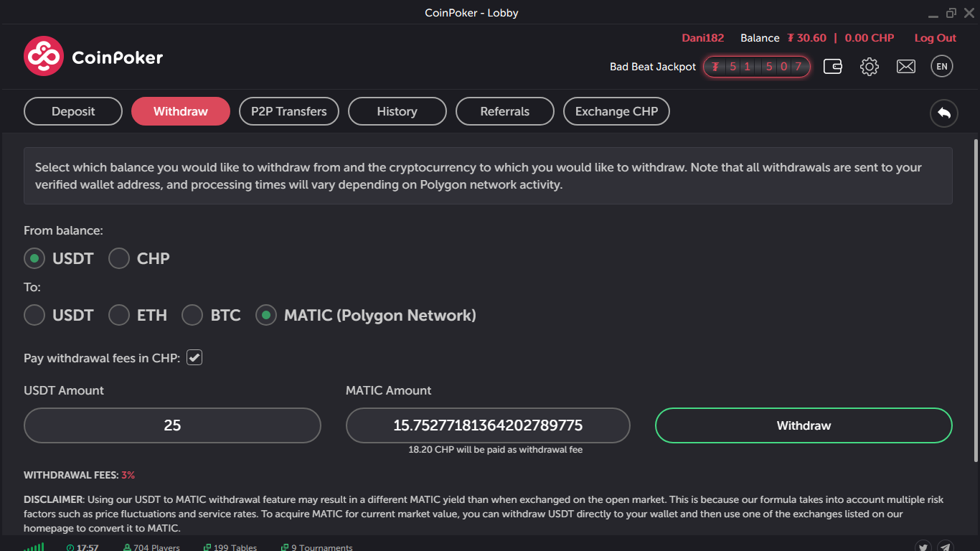Click the 199 Tables status entry
980x551 pixels.
(x=230, y=547)
